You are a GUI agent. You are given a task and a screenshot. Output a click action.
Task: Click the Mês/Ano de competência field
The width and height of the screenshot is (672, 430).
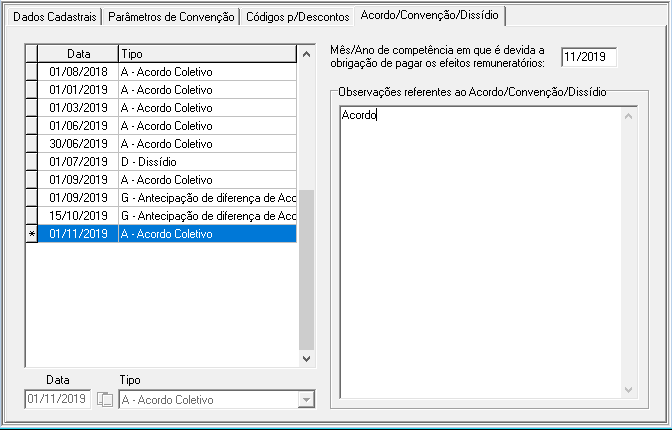588,58
